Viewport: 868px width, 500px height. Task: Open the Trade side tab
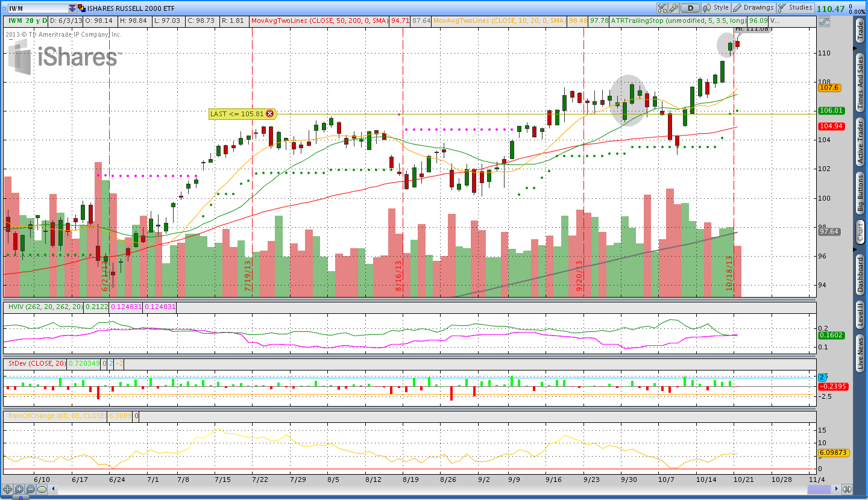pyautogui.click(x=860, y=30)
